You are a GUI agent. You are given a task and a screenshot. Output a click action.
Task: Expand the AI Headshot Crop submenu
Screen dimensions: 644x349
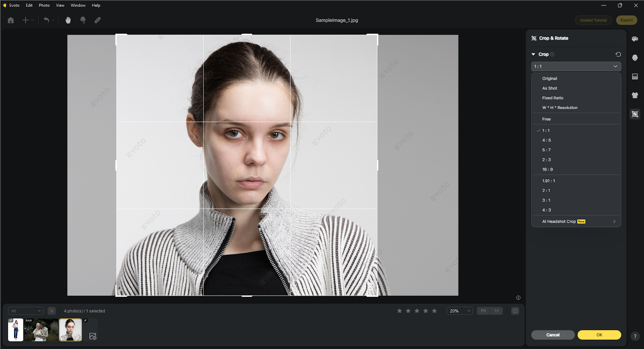pos(576,221)
